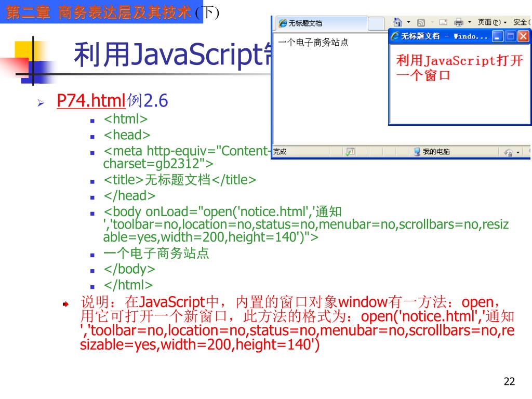
Task: Click the Print icon in IE toolbar
Action: [x=459, y=22]
